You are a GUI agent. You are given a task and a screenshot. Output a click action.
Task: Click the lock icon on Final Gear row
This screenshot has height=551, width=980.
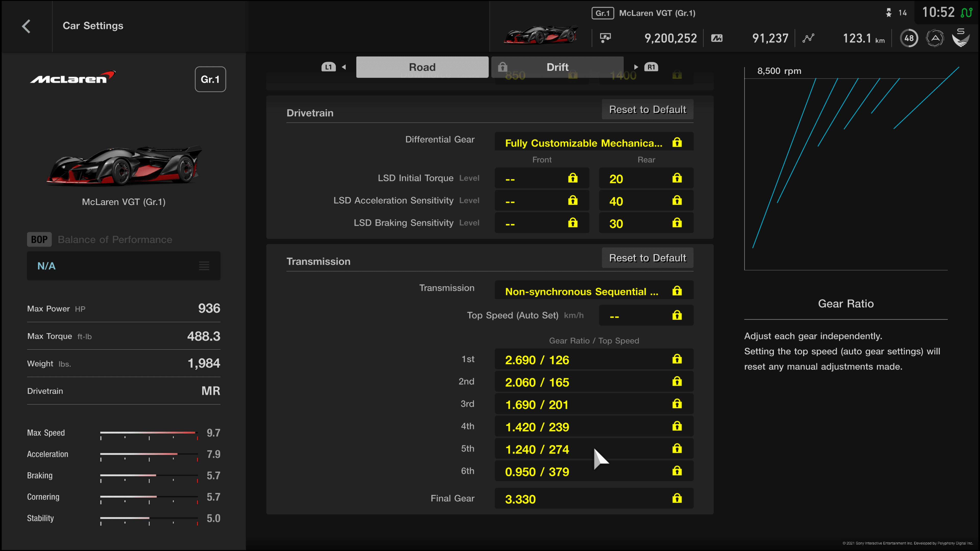677,498
